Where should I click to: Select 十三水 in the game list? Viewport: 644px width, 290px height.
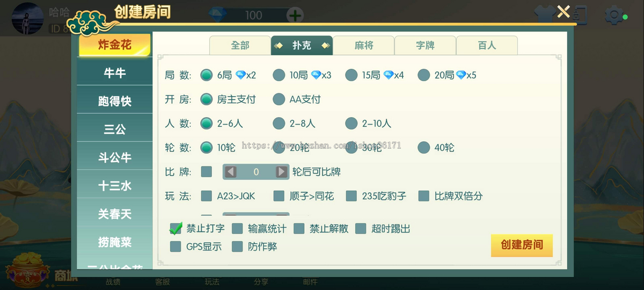[114, 186]
